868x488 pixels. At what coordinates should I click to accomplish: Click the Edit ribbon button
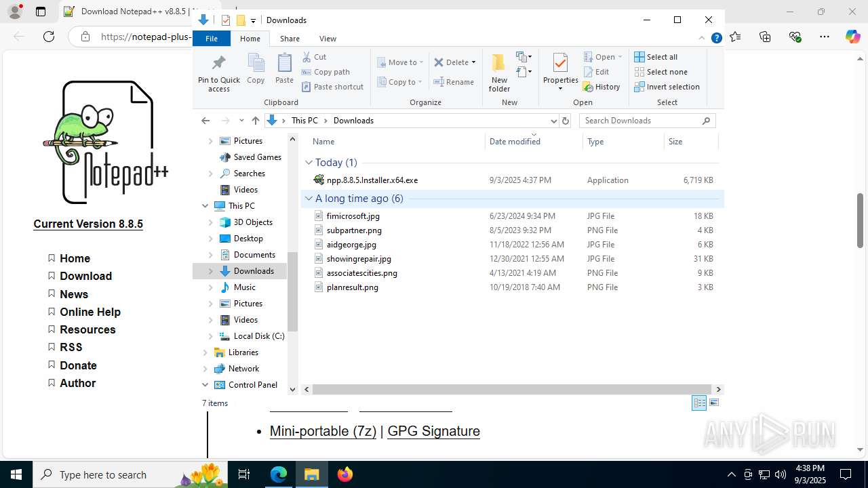pyautogui.click(x=596, y=72)
